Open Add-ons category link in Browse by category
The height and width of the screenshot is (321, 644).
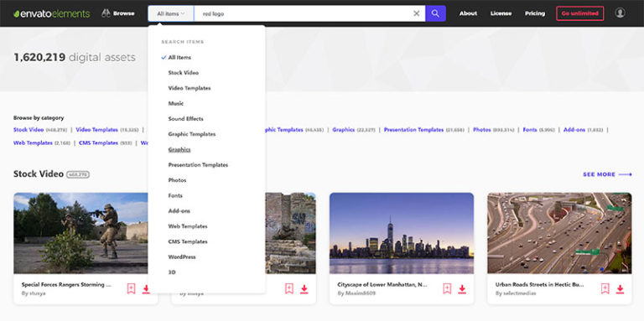pos(574,130)
